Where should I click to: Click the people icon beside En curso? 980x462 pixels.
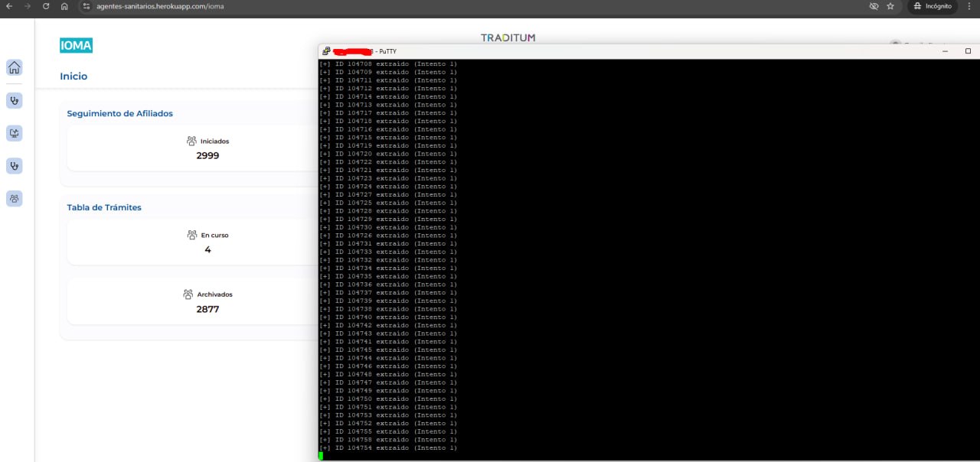tap(192, 235)
